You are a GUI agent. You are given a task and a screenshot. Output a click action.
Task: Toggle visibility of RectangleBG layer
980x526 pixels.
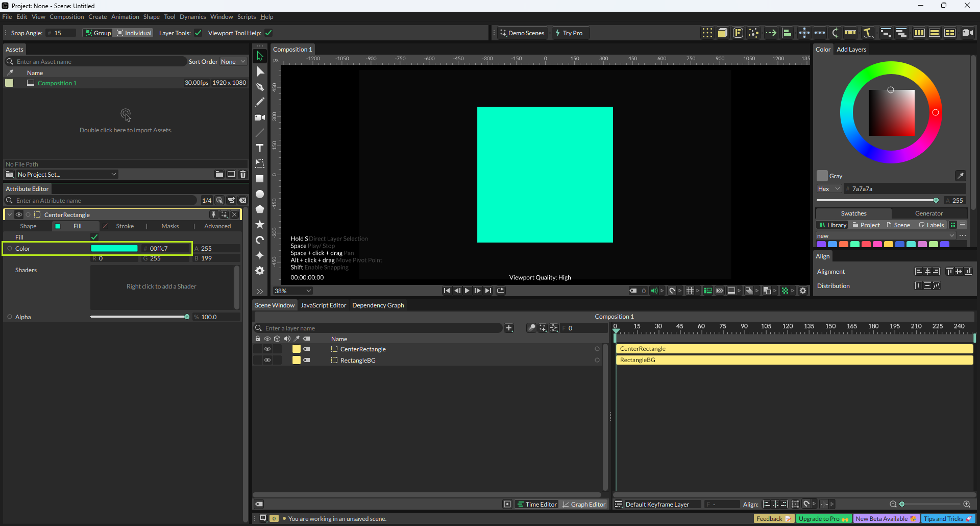click(267, 361)
